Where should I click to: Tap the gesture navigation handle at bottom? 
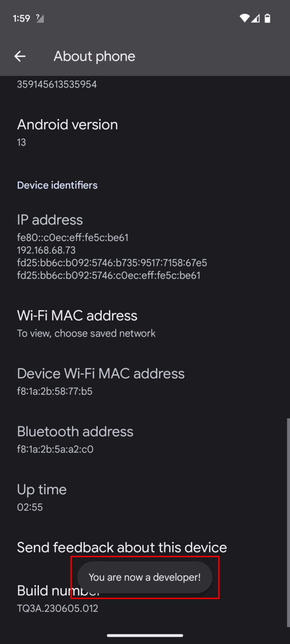(x=145, y=635)
